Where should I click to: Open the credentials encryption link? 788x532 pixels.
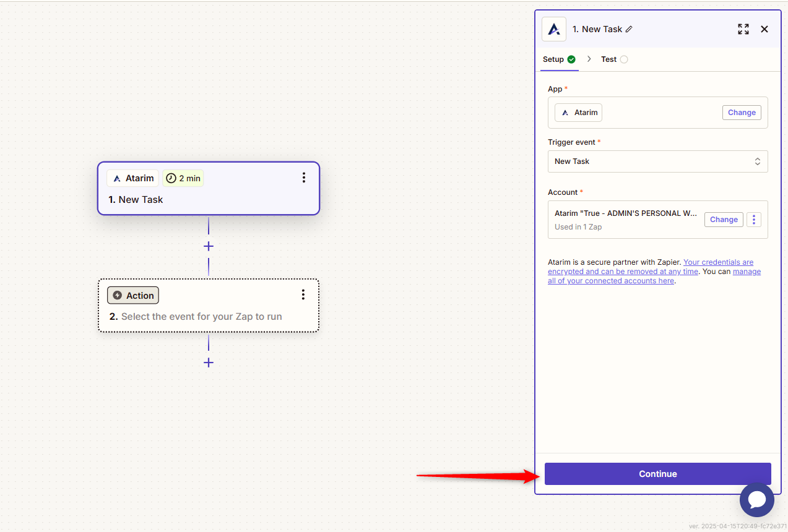(718, 262)
